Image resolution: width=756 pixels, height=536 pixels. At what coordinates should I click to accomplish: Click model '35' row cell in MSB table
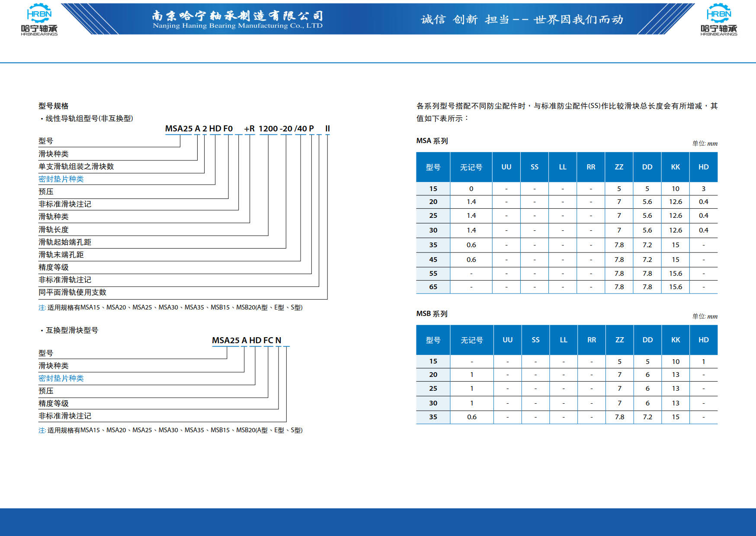click(x=433, y=417)
